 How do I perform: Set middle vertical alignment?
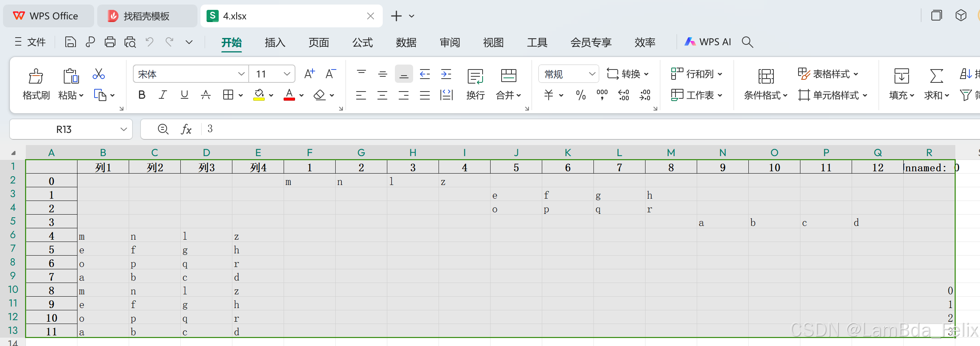pos(383,74)
